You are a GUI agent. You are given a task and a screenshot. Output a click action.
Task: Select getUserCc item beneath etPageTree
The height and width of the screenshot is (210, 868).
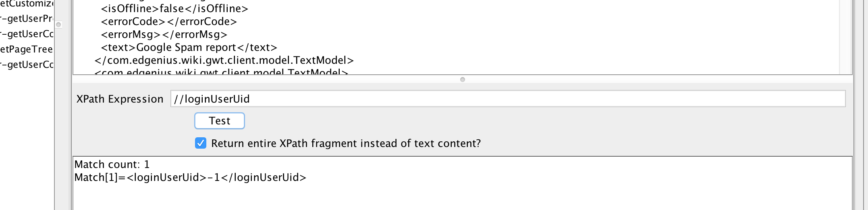[27, 65]
